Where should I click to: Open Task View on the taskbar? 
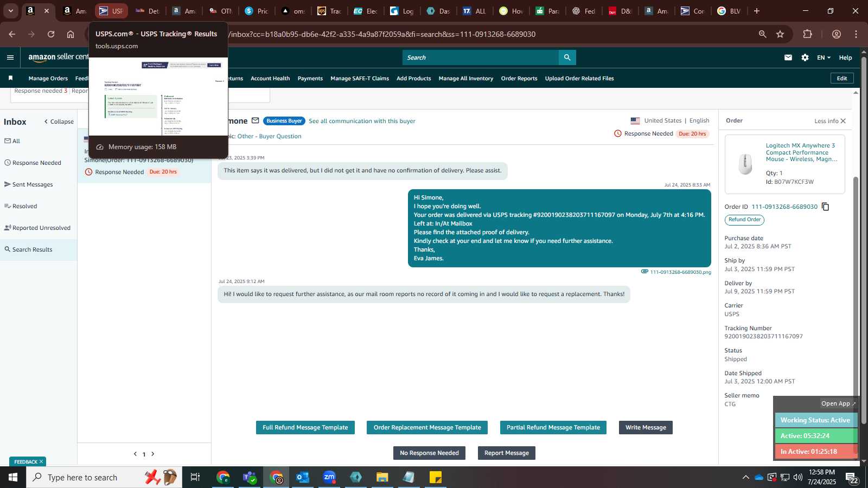(195, 477)
